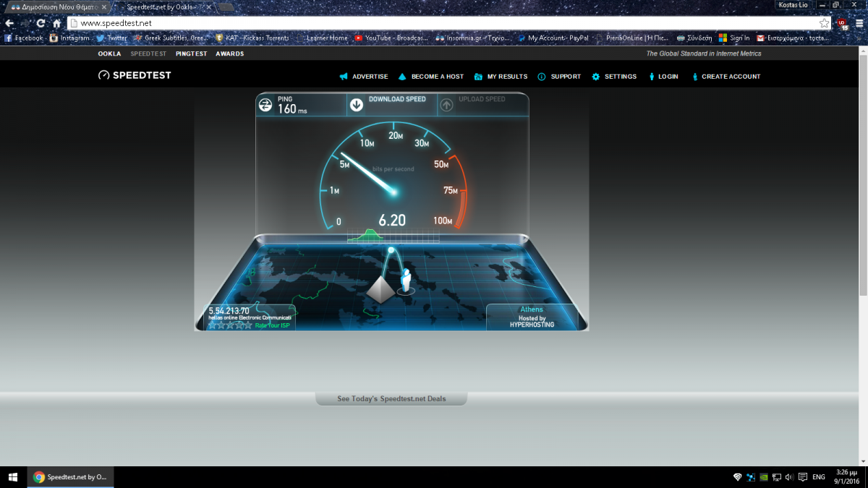Expand See Today's Speedtest.net Deals bar
The height and width of the screenshot is (488, 868).
click(x=391, y=398)
